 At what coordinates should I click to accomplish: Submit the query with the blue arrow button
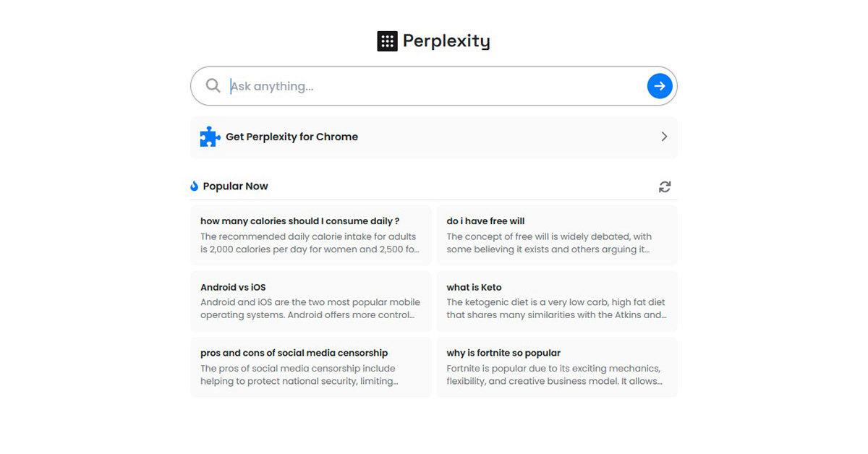[x=660, y=86]
